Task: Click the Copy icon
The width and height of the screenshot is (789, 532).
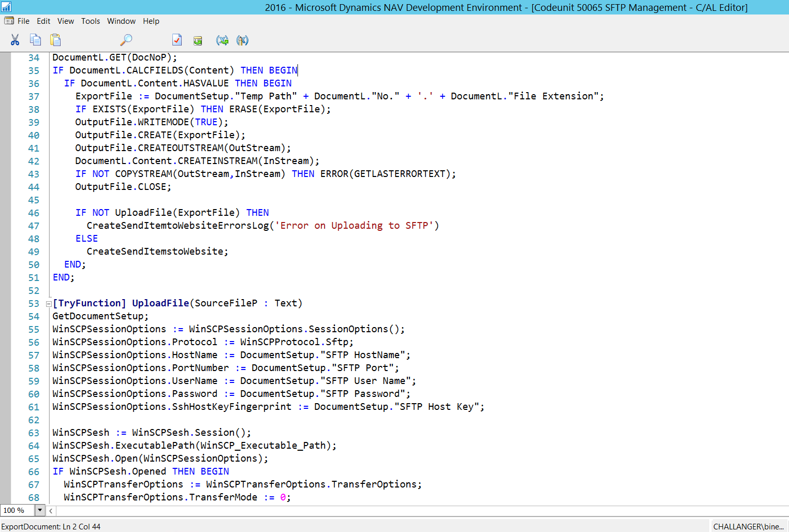Action: pyautogui.click(x=35, y=40)
